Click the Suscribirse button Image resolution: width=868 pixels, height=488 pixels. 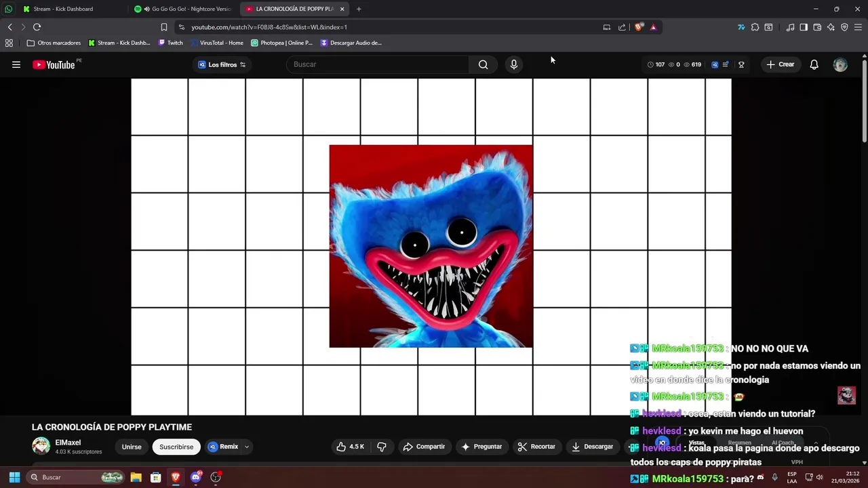tap(176, 447)
